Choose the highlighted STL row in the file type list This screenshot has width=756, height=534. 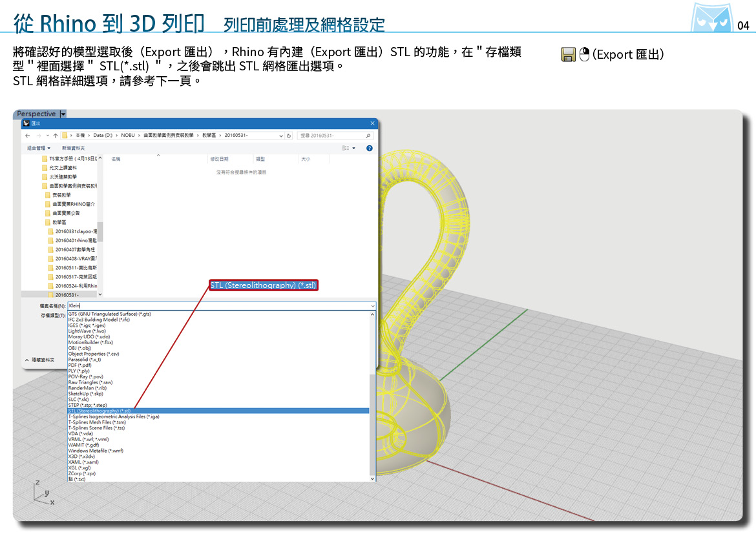[218, 411]
